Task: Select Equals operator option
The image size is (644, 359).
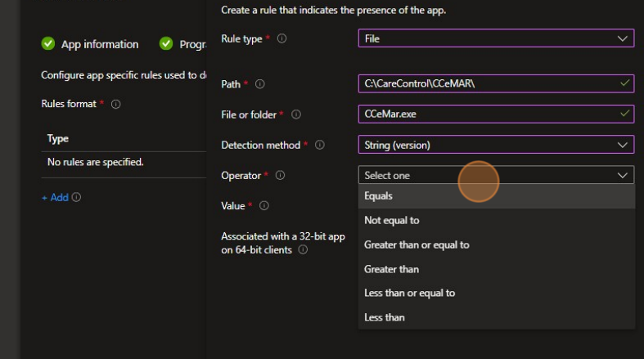Action: pos(379,196)
